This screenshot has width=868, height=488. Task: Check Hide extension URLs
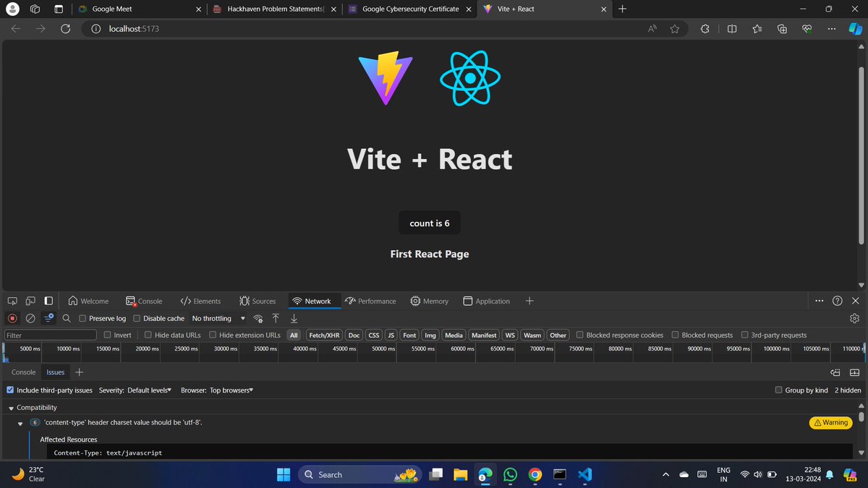[x=213, y=335]
